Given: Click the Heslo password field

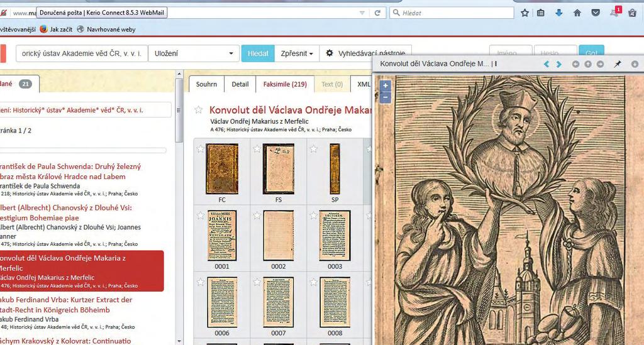Looking at the screenshot, I should coord(555,53).
